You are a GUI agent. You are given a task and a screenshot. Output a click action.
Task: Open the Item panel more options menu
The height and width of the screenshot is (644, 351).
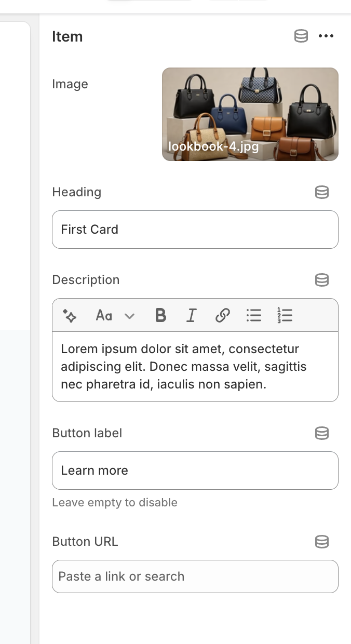326,36
